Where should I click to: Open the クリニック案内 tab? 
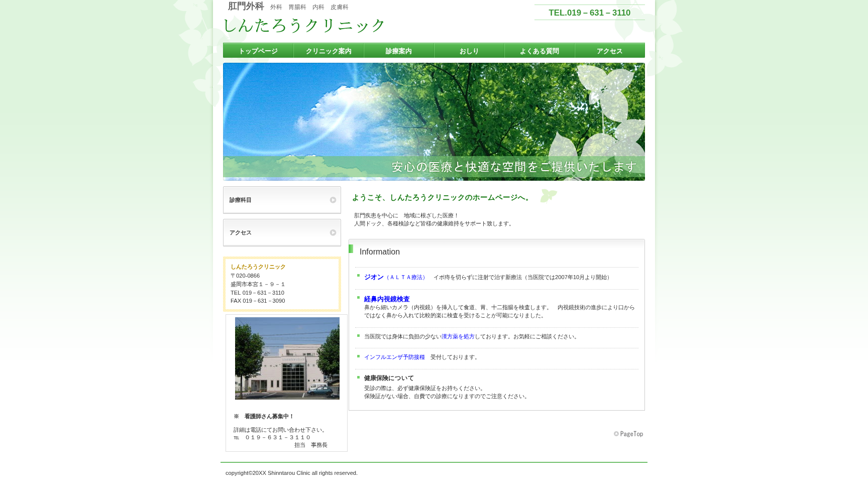pos(328,50)
